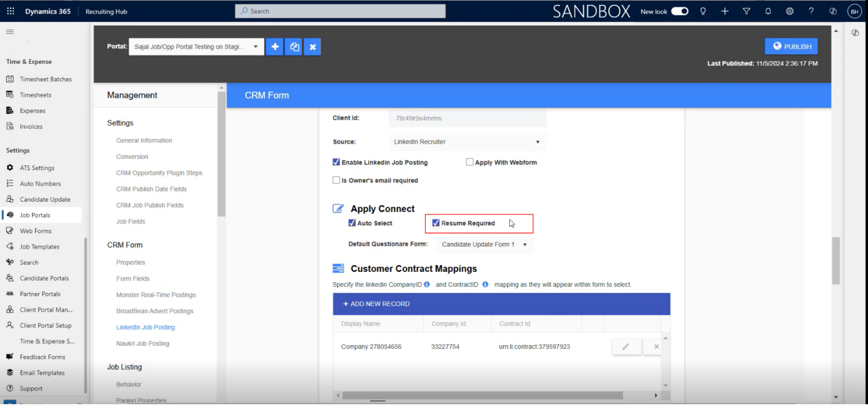Open Auto Numbers in sidebar
This screenshot has height=406, width=868.
click(x=40, y=183)
